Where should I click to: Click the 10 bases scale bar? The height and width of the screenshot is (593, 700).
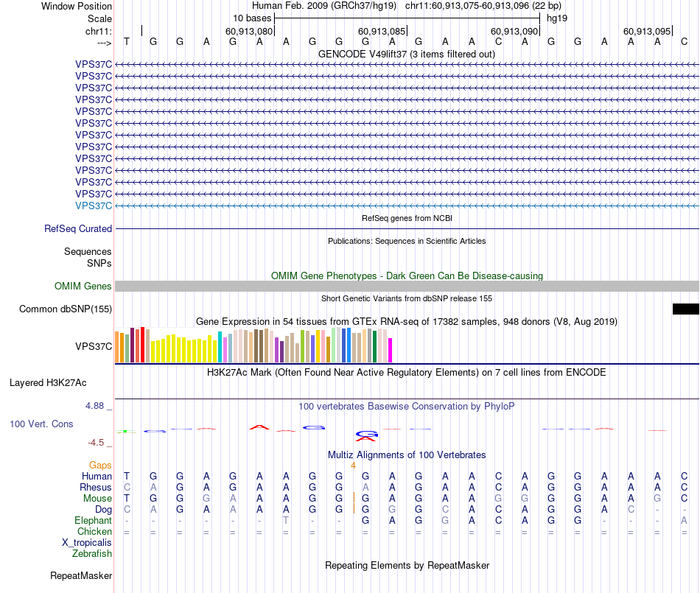pos(407,18)
